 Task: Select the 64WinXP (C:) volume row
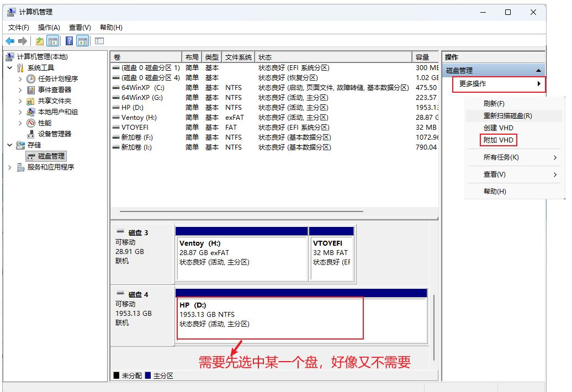(x=142, y=88)
